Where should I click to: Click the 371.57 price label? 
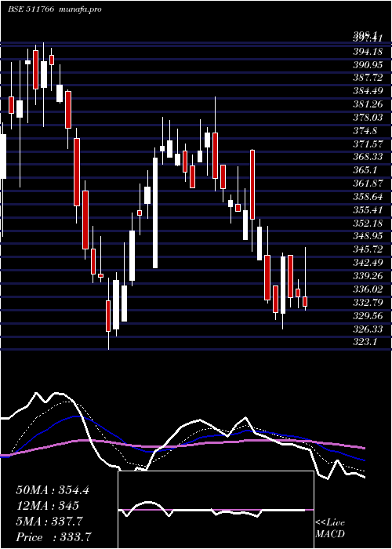(x=368, y=144)
